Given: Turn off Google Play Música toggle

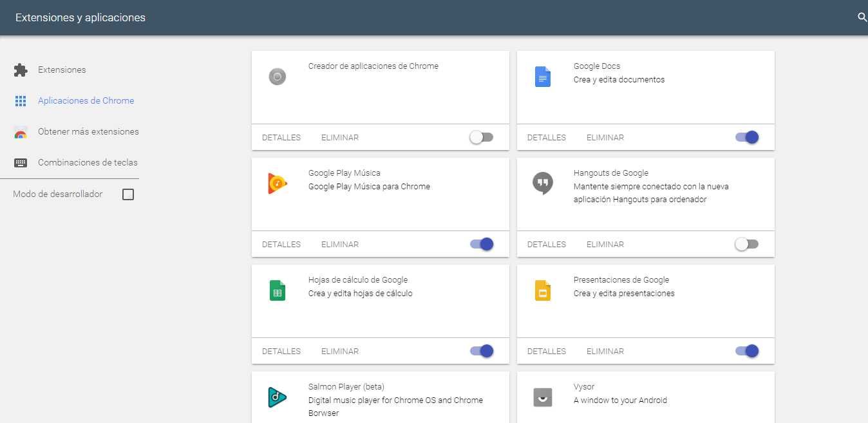Looking at the screenshot, I should tap(482, 244).
